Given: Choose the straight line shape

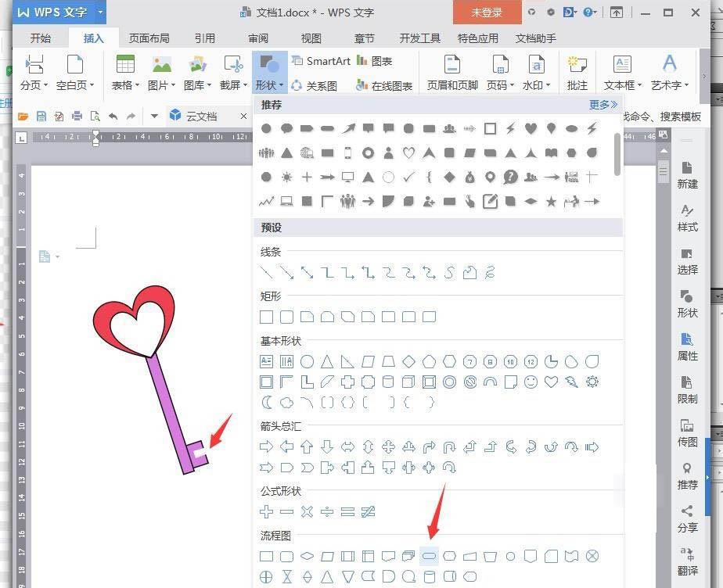Looking at the screenshot, I should (x=267, y=273).
